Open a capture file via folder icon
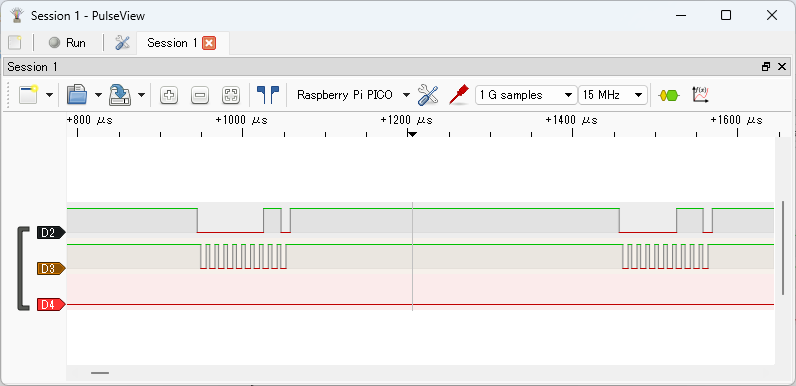796x386 pixels. (x=77, y=95)
